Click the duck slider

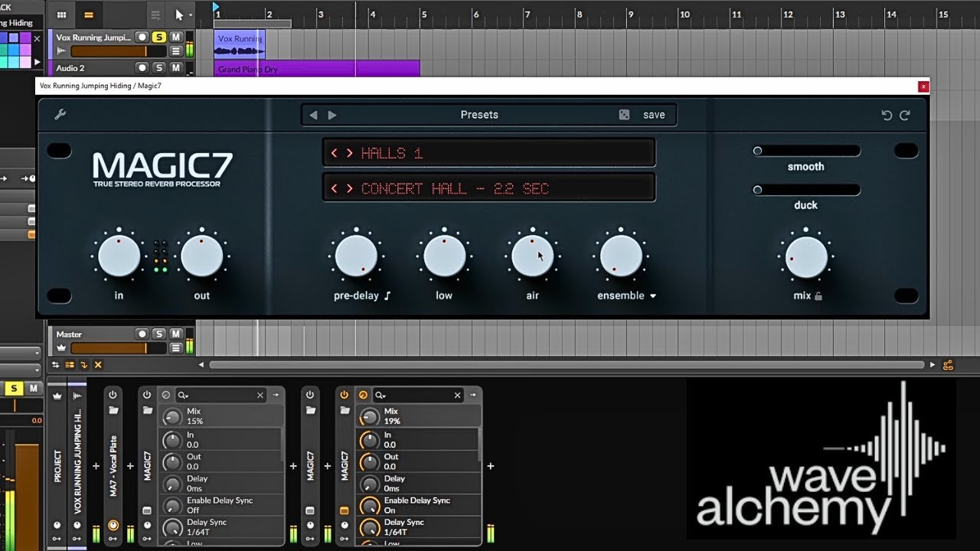pyautogui.click(x=806, y=190)
